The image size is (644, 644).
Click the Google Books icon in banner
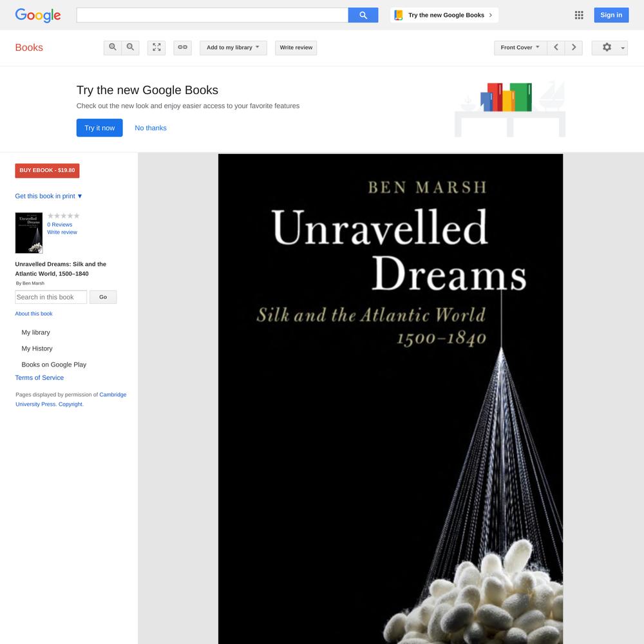tap(399, 15)
